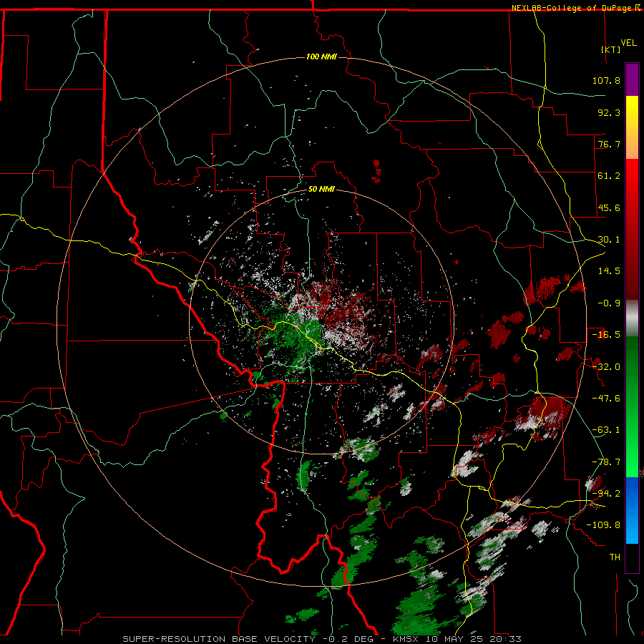The width and height of the screenshot is (644, 644).
Task: Click the 50 NMI range ring label
Action: pyautogui.click(x=321, y=189)
